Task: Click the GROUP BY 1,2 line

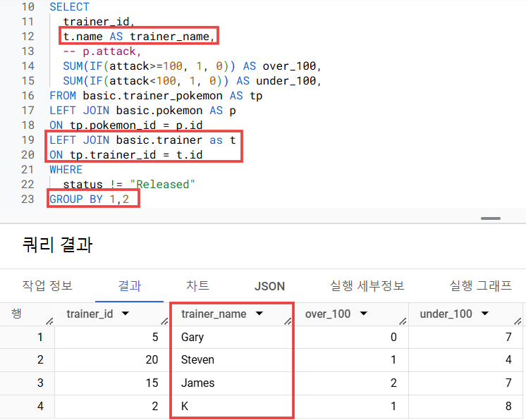Action: [90, 199]
